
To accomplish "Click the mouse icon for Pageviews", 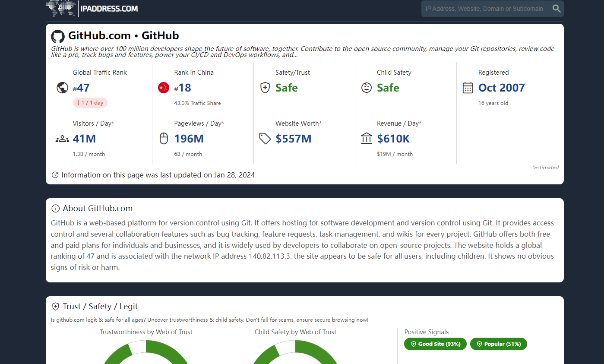I will coord(164,139).
